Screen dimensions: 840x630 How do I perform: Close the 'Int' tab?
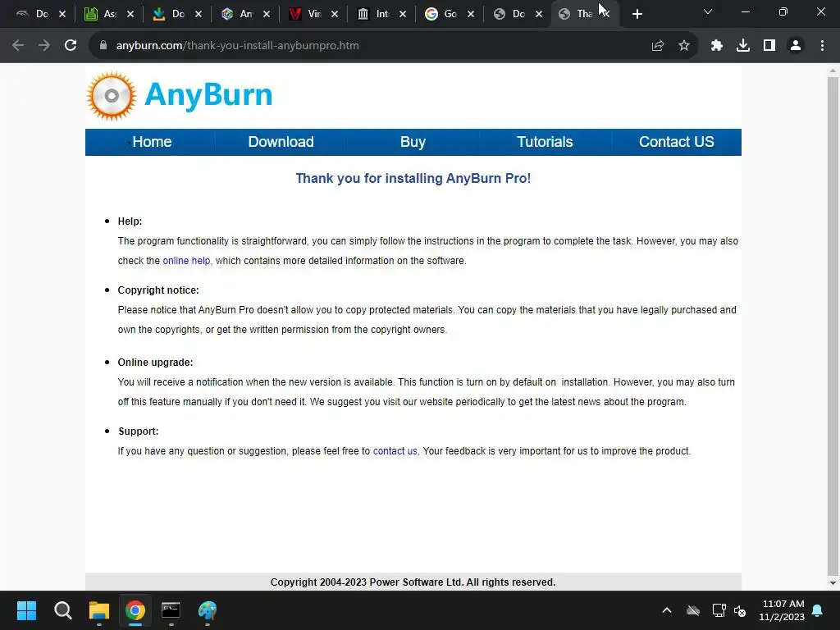pos(403,14)
